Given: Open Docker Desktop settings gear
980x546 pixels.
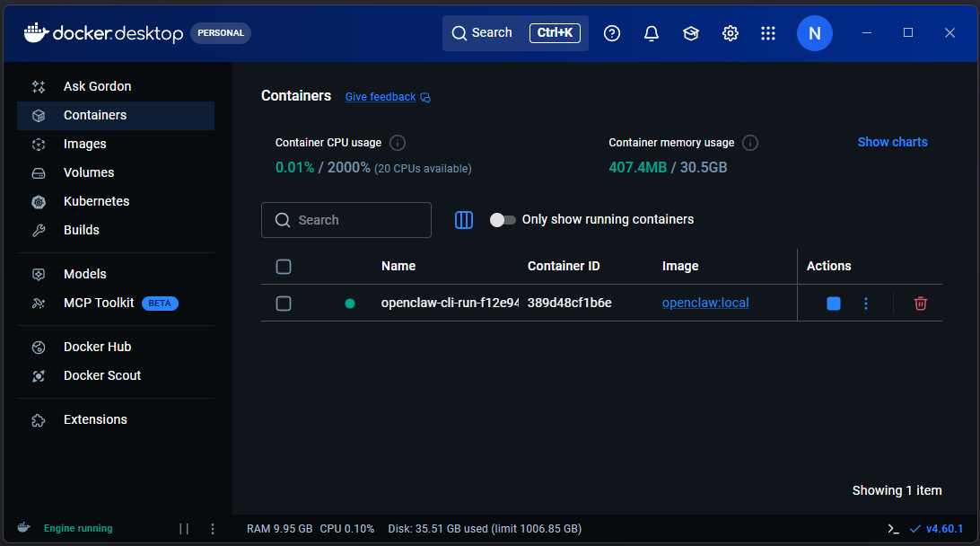Looking at the screenshot, I should pos(731,33).
